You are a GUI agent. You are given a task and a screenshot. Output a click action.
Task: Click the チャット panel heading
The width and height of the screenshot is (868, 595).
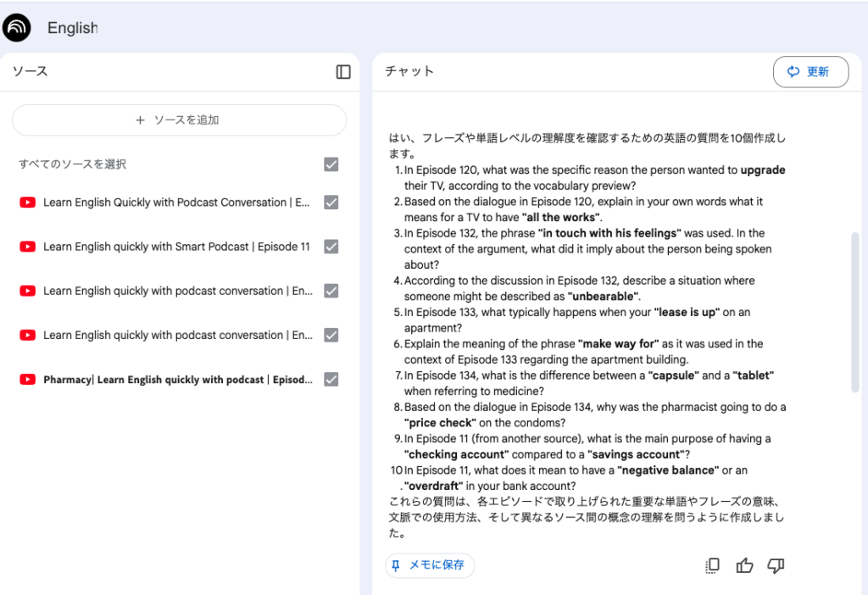409,71
